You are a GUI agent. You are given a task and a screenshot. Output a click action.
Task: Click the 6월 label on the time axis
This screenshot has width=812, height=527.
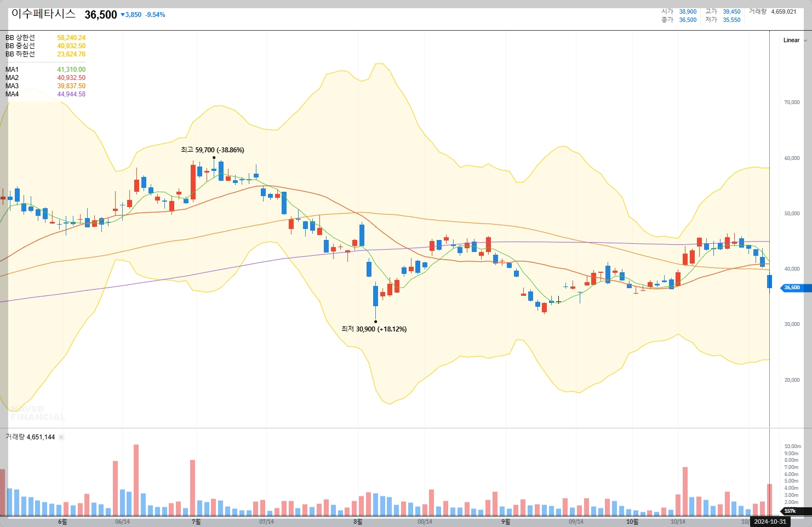coord(62,522)
